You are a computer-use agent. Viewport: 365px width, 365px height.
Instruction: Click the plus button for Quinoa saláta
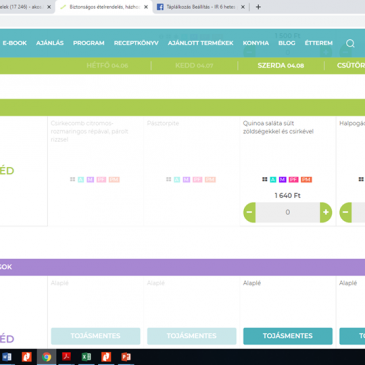click(326, 212)
